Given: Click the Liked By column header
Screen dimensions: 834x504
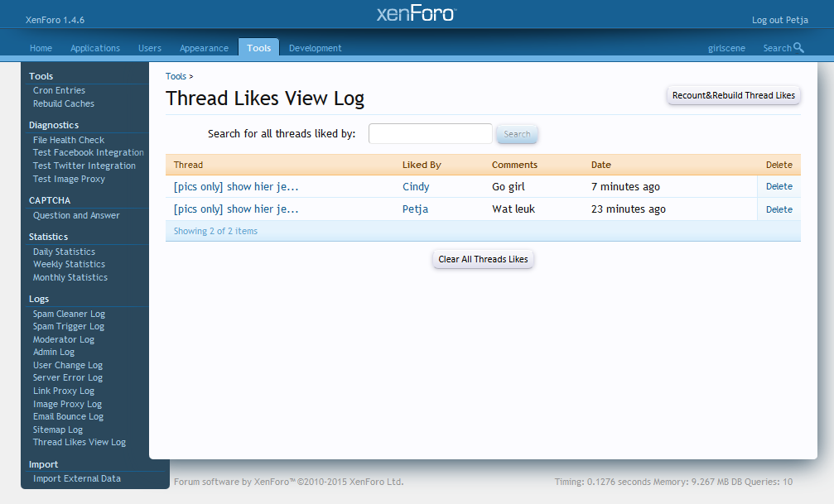Looking at the screenshot, I should pos(422,165).
